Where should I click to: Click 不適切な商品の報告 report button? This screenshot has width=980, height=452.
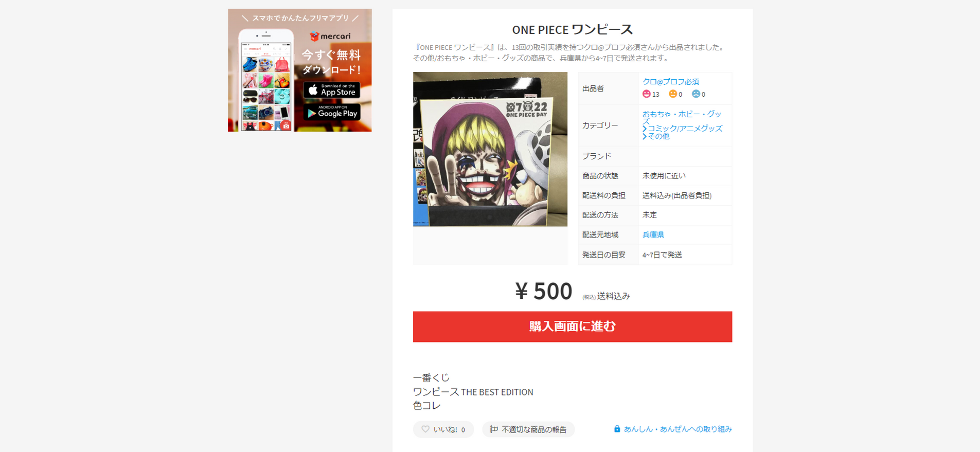click(528, 429)
